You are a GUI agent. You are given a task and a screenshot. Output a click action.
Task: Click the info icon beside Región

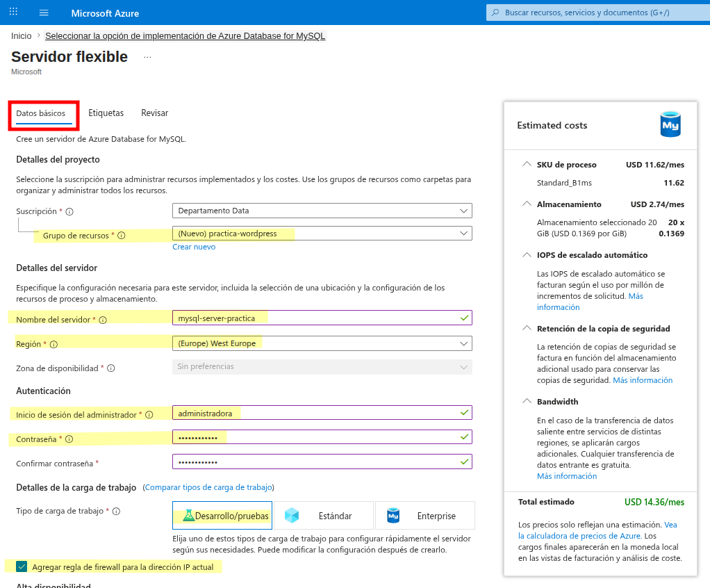pos(54,344)
